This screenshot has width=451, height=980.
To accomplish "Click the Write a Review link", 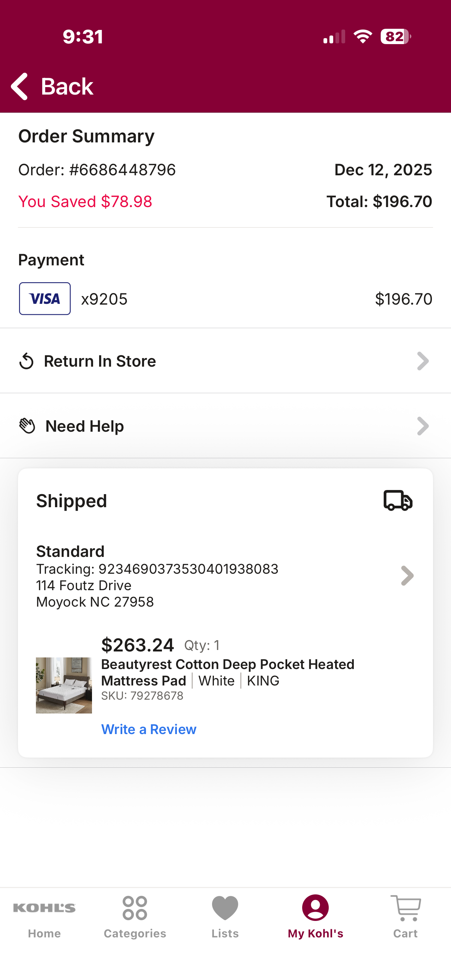I will [x=149, y=729].
